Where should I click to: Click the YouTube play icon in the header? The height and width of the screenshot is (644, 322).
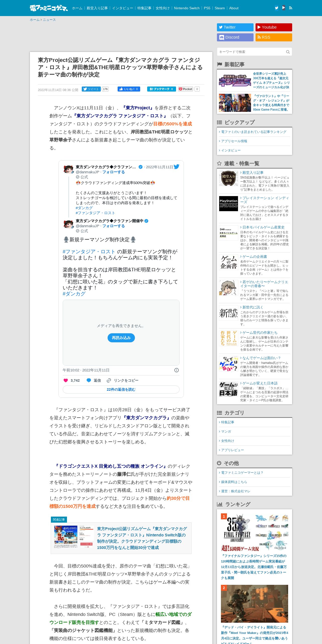click(x=283, y=8)
